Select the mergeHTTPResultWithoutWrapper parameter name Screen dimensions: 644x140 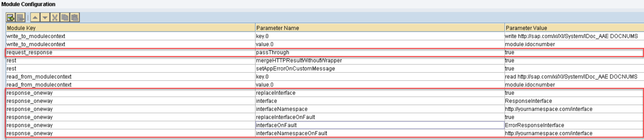[x=380, y=61]
